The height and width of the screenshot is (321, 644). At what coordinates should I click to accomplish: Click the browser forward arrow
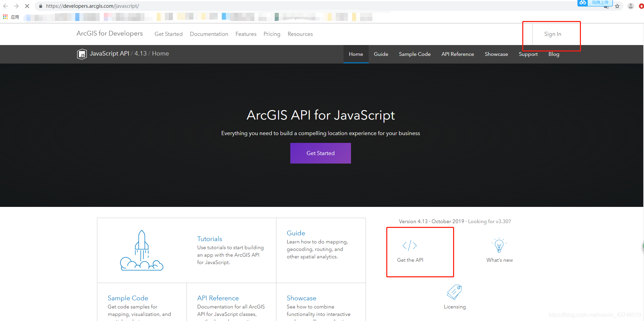16,6
